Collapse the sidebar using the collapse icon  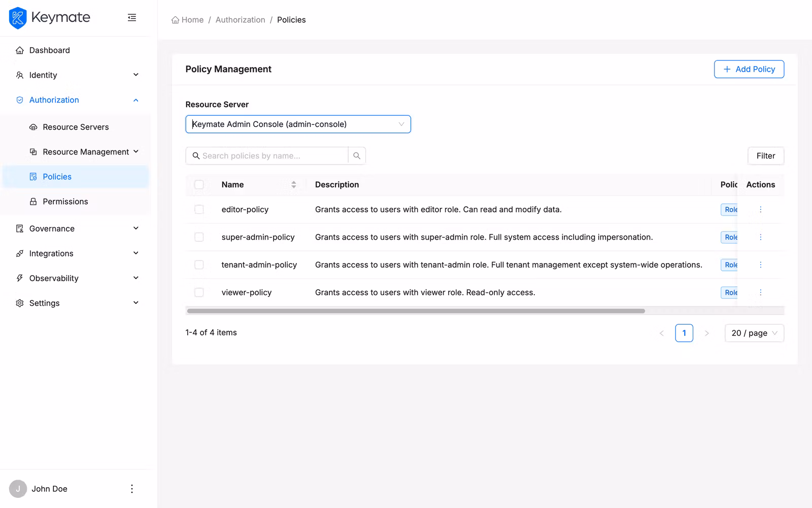[x=131, y=17]
